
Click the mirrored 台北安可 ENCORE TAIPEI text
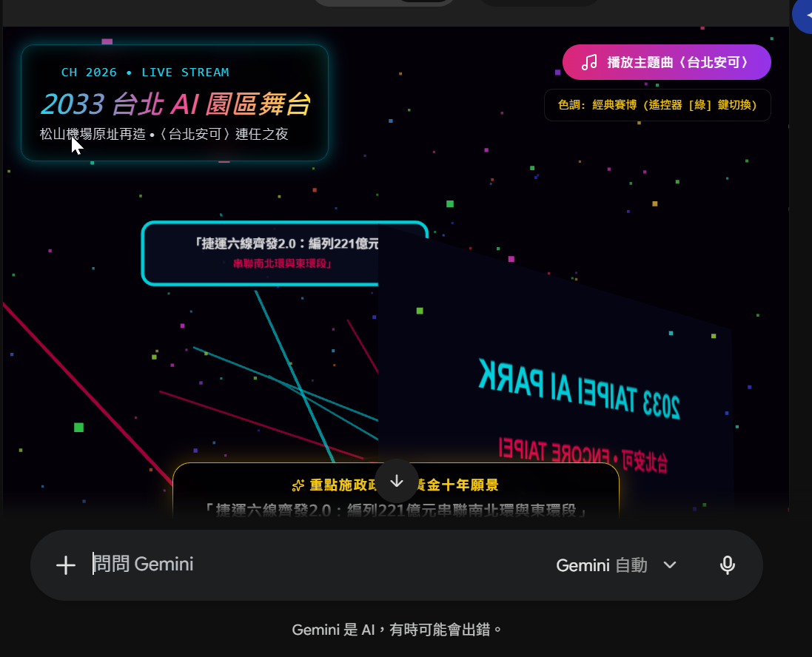583,454
